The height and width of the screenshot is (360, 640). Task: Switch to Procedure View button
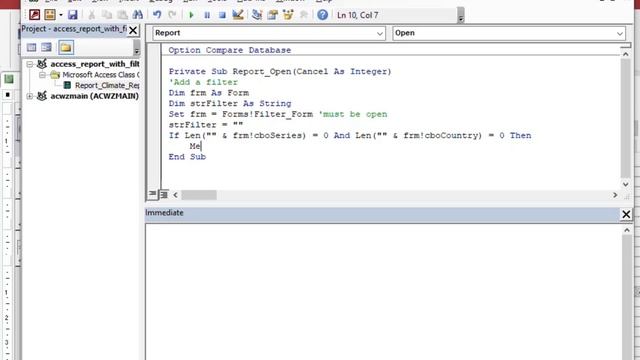pyautogui.click(x=152, y=194)
